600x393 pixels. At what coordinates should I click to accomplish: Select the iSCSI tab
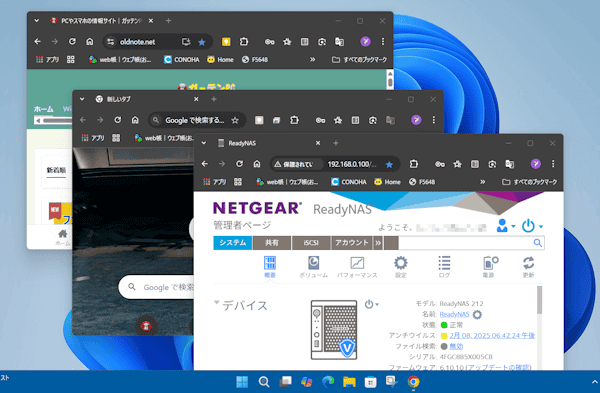click(x=311, y=243)
